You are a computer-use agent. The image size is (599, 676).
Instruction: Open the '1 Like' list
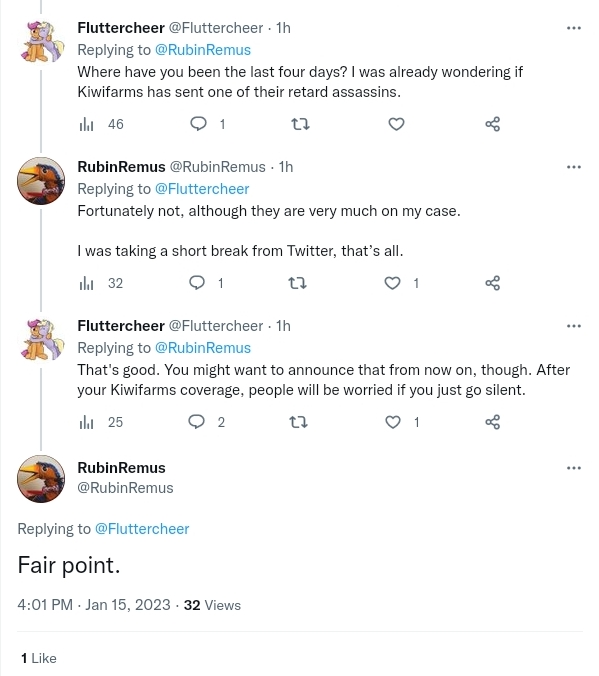[x=39, y=658]
